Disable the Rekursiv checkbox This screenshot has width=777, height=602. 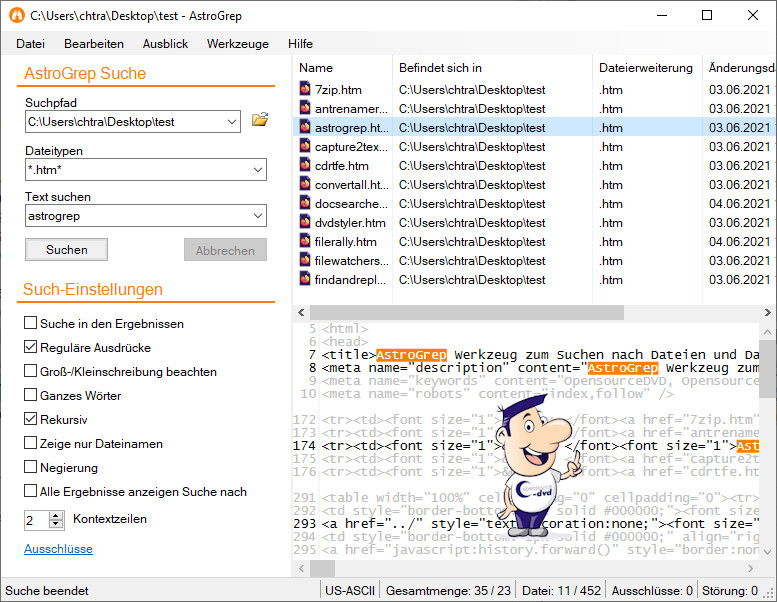pyautogui.click(x=30, y=419)
